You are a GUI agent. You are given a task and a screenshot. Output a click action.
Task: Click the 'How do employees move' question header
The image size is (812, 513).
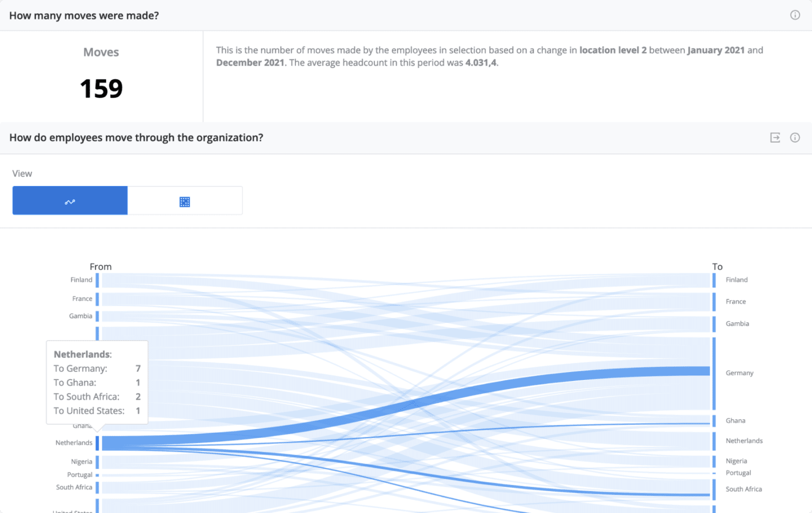(x=136, y=137)
